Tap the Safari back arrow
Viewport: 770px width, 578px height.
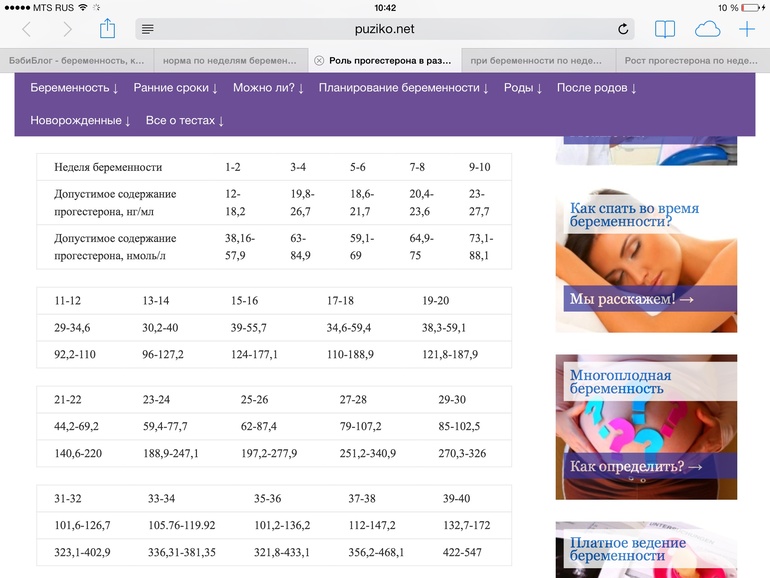coord(27,30)
